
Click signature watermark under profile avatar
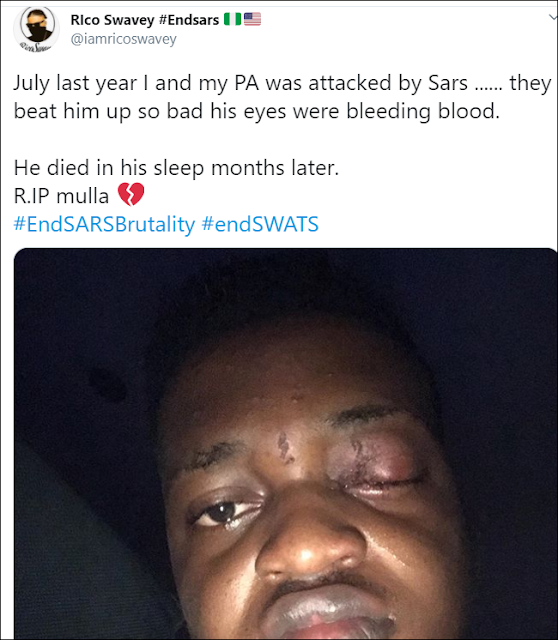(x=36, y=47)
